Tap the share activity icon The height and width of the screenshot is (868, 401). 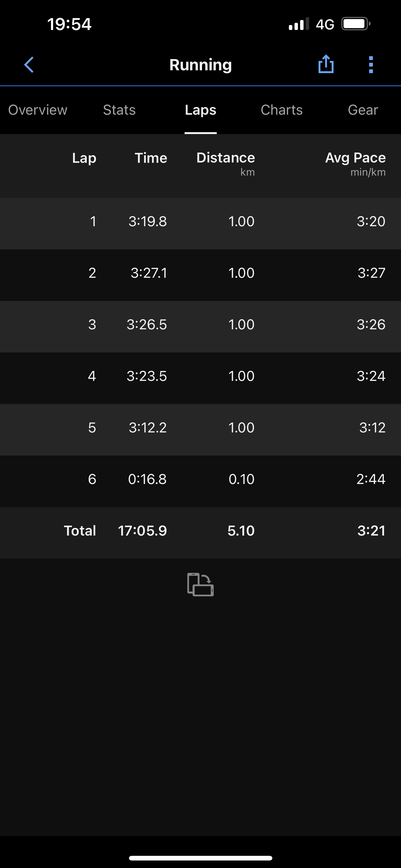pos(326,64)
